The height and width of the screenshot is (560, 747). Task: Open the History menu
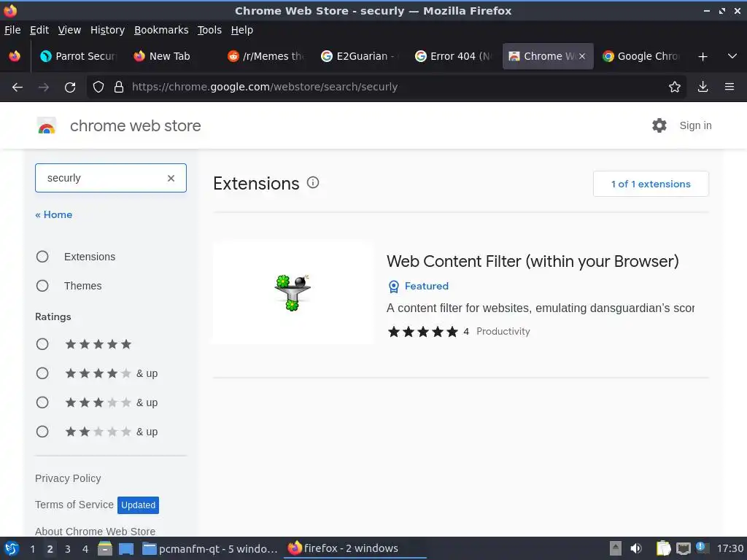coord(107,30)
